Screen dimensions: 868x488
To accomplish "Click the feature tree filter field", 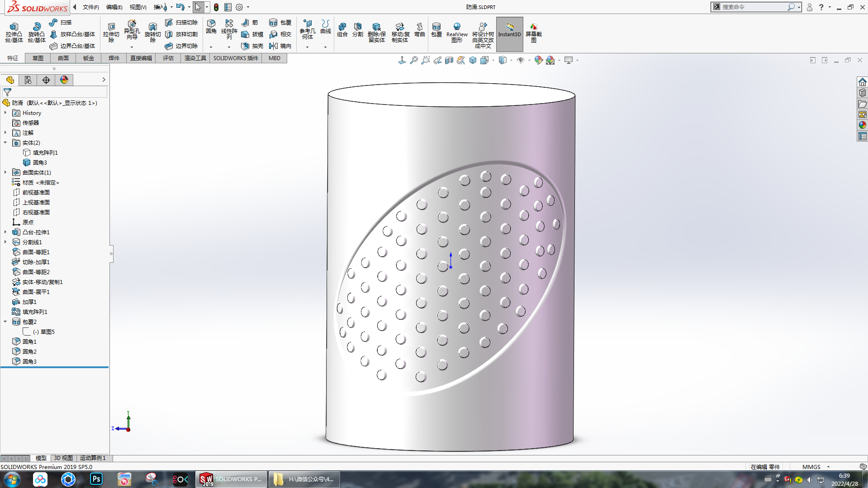I will (x=55, y=92).
